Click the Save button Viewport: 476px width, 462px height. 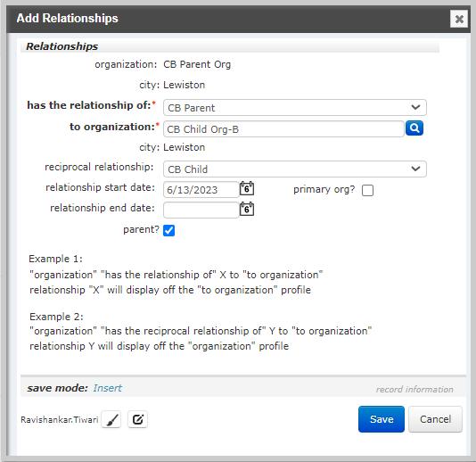coord(382,419)
